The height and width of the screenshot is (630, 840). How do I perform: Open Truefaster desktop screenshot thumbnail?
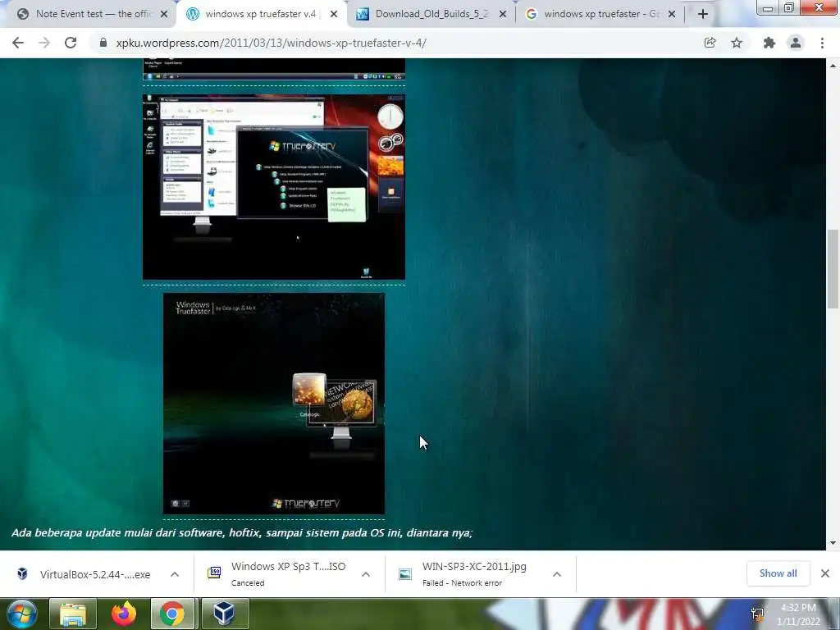coord(274,187)
